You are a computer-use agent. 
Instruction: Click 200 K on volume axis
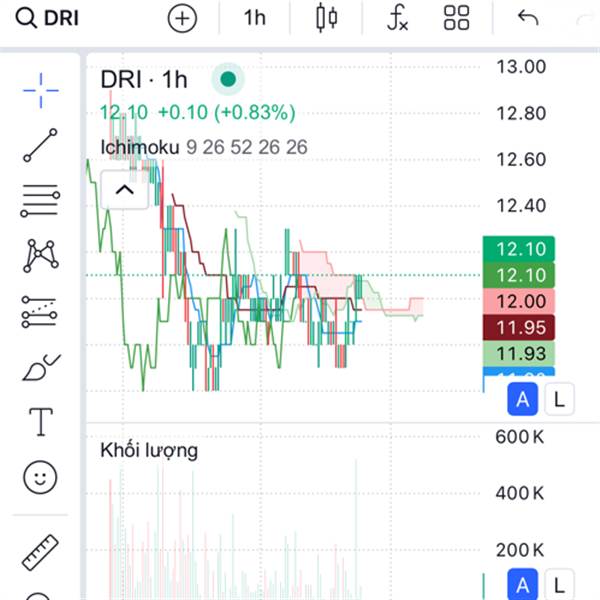(x=520, y=550)
